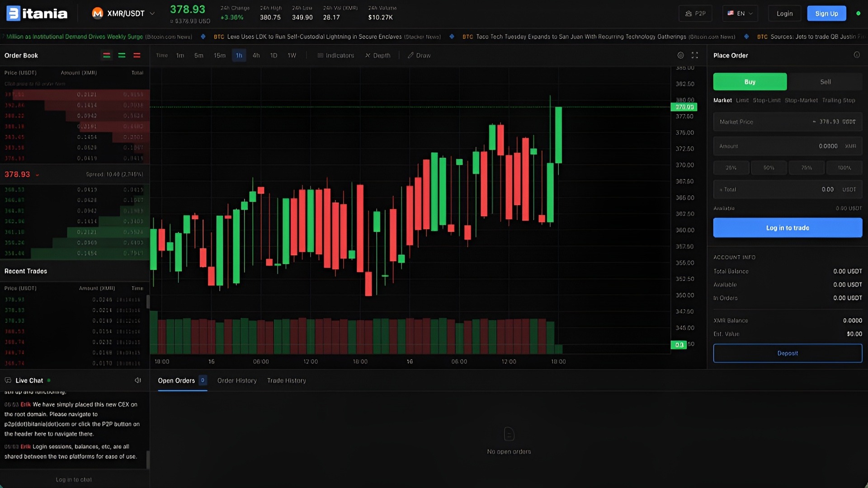This screenshot has height=488, width=868.
Task: Open the P2P trading page
Action: tap(695, 13)
